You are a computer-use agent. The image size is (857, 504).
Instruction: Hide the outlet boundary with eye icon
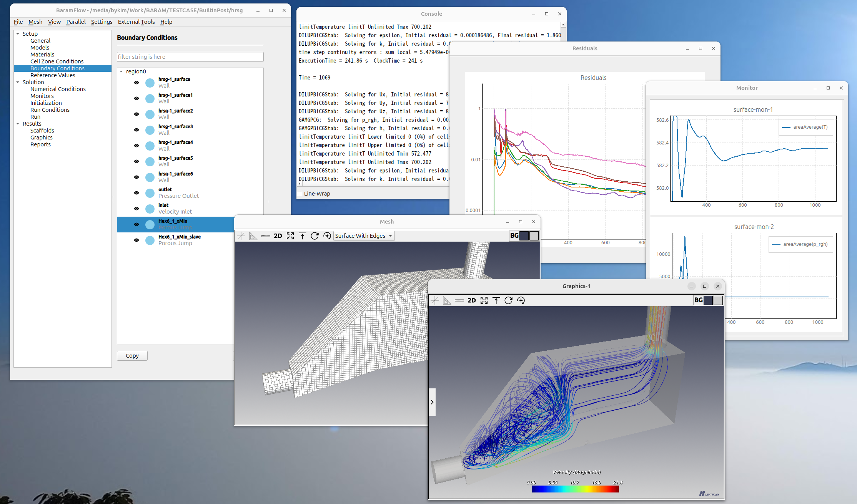coord(136,193)
